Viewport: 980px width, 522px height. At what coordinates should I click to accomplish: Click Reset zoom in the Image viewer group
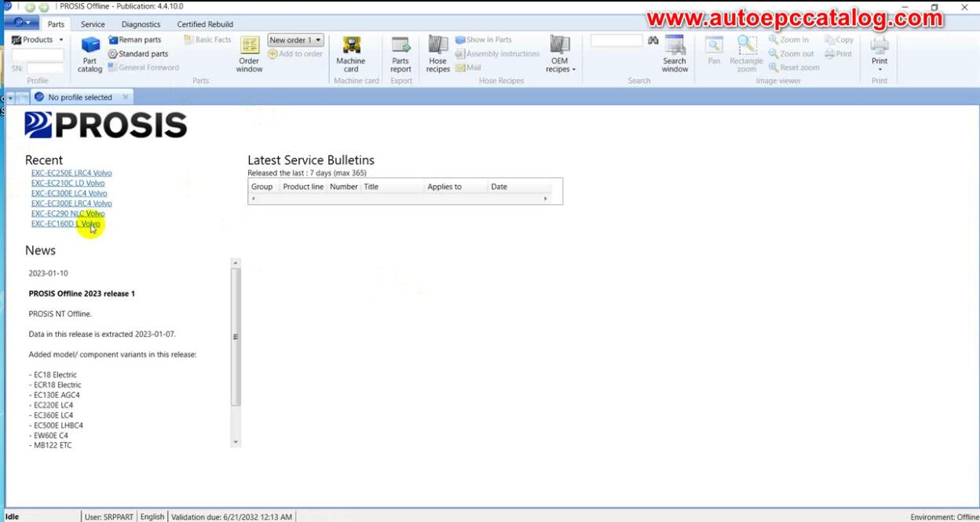tap(794, 68)
